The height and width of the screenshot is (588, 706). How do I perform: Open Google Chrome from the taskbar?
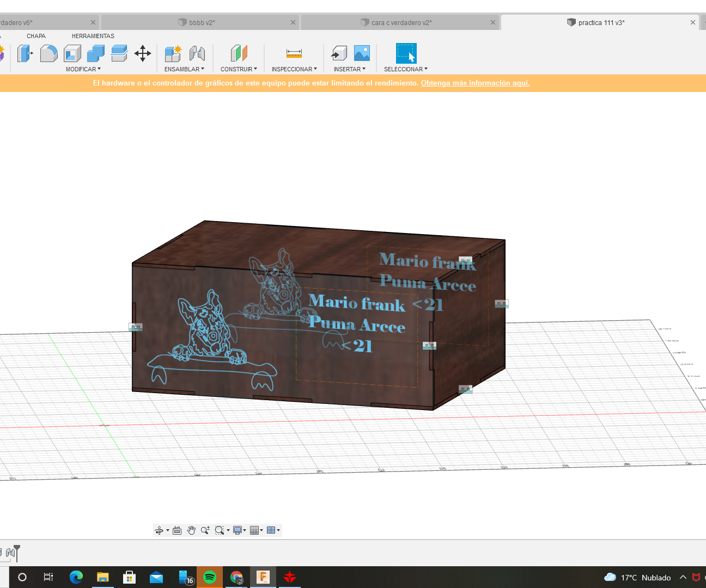[x=236, y=577]
